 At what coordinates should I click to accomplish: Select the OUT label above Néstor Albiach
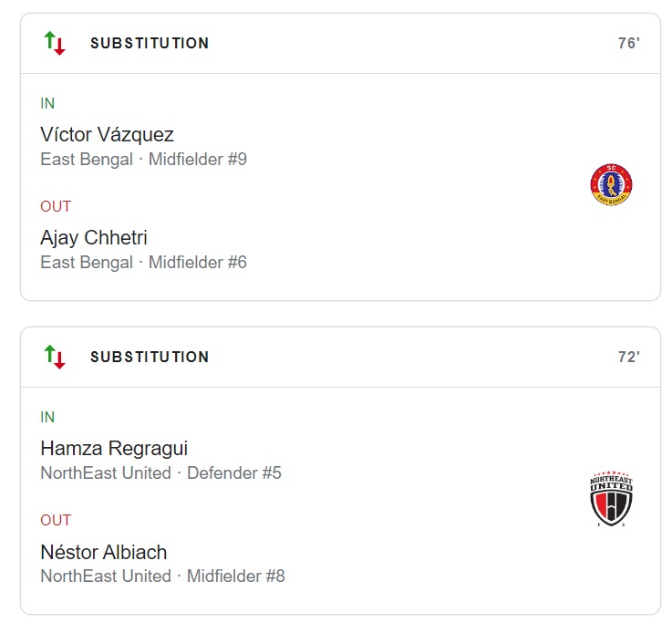click(x=56, y=520)
